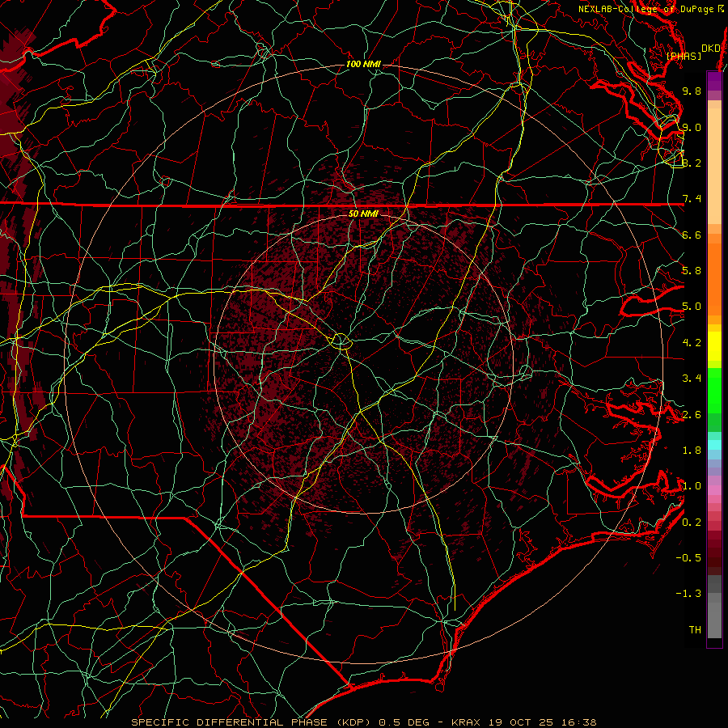Click the 2.6 scale value
This screenshot has width=728, height=728.
coord(692,415)
